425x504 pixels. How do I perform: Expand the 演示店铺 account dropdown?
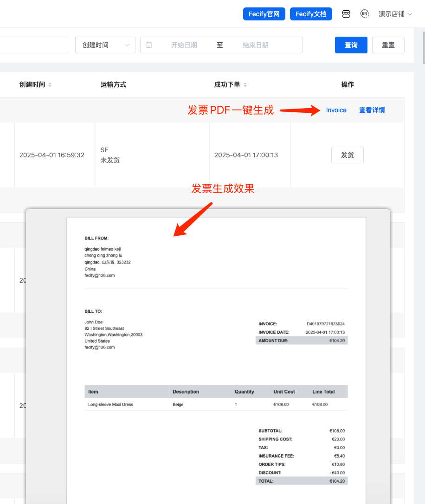[x=395, y=14]
